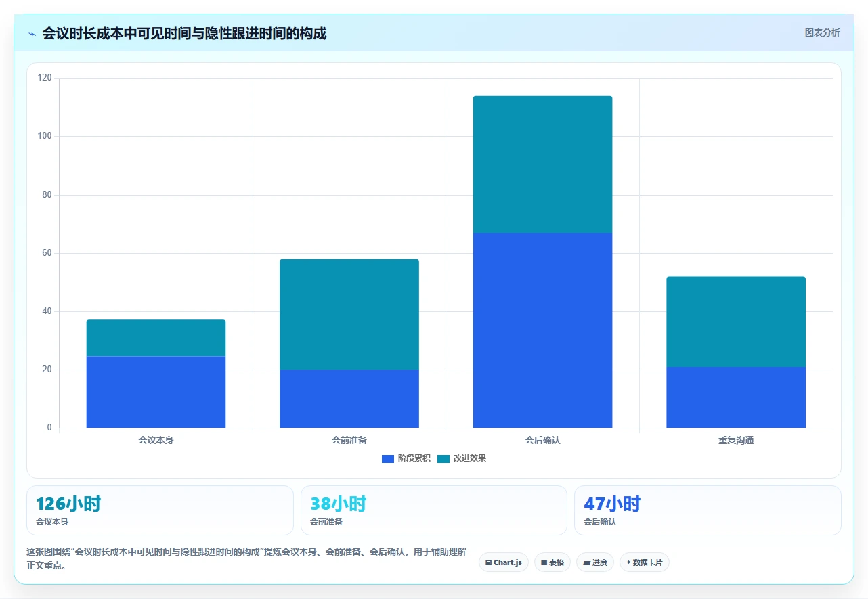Click the 47小时 data card value
The width and height of the screenshot is (868, 599).
(x=612, y=504)
